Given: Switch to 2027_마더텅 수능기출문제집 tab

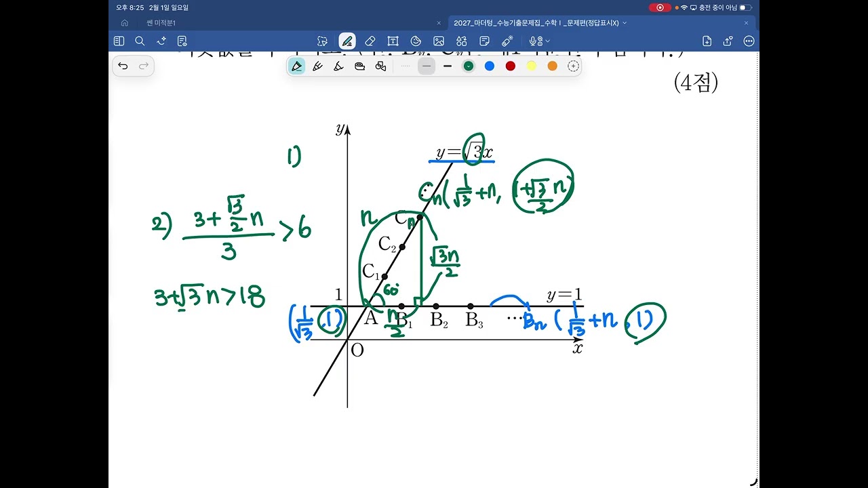Looking at the screenshot, I should click(x=536, y=22).
